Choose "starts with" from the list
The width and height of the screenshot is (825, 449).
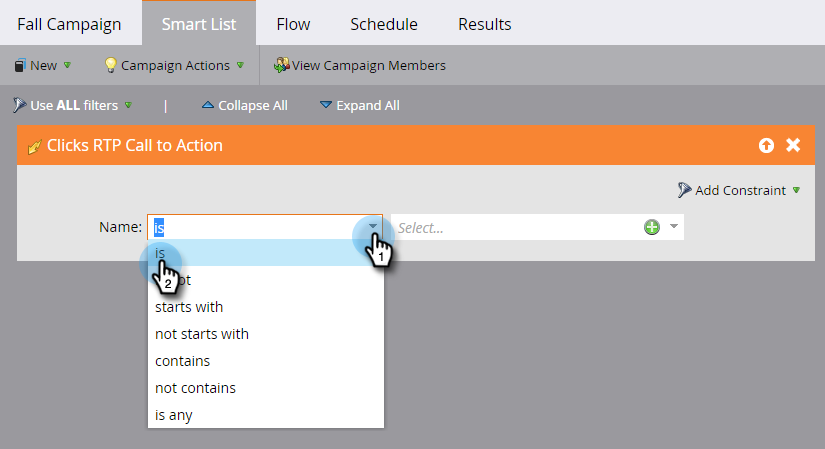189,307
